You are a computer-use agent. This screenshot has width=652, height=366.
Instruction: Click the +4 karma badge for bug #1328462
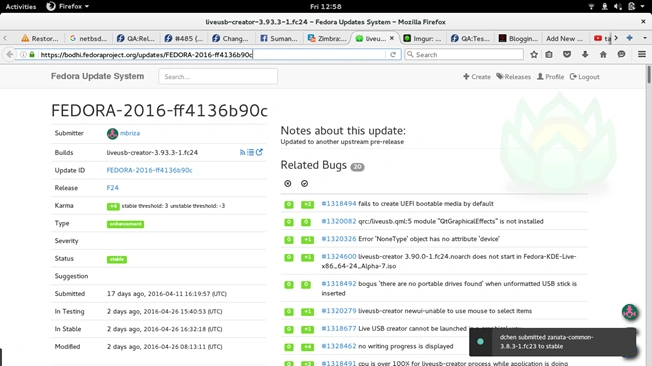tap(307, 347)
